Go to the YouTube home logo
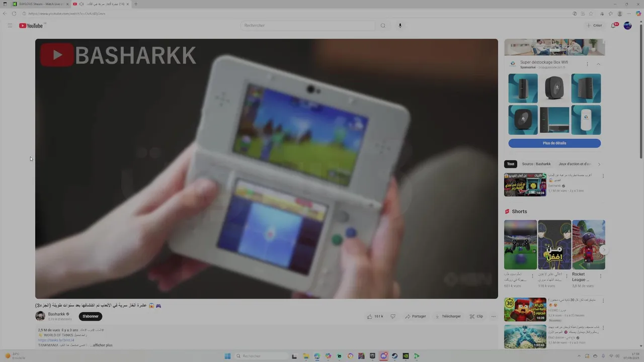The image size is (644, 362). point(31,26)
